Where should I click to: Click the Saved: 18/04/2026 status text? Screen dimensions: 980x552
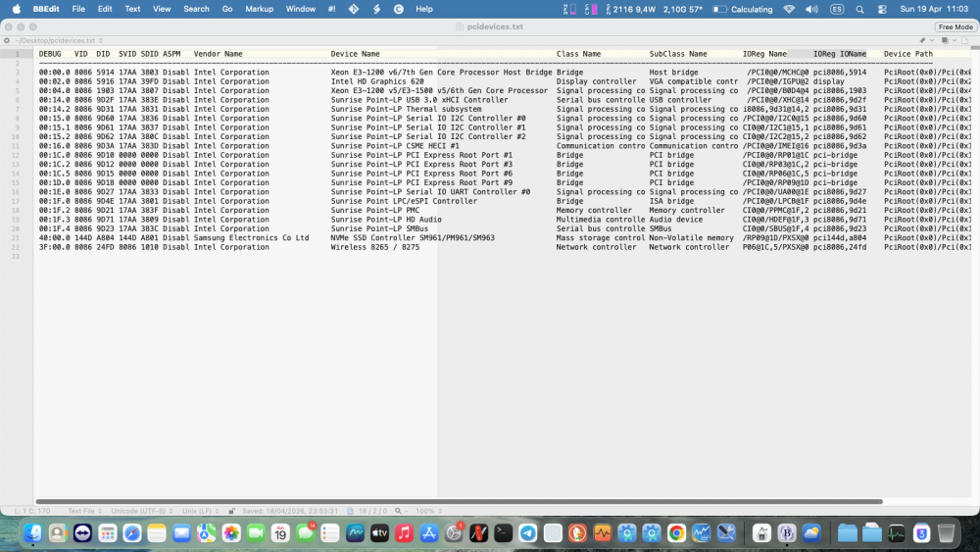pyautogui.click(x=290, y=511)
